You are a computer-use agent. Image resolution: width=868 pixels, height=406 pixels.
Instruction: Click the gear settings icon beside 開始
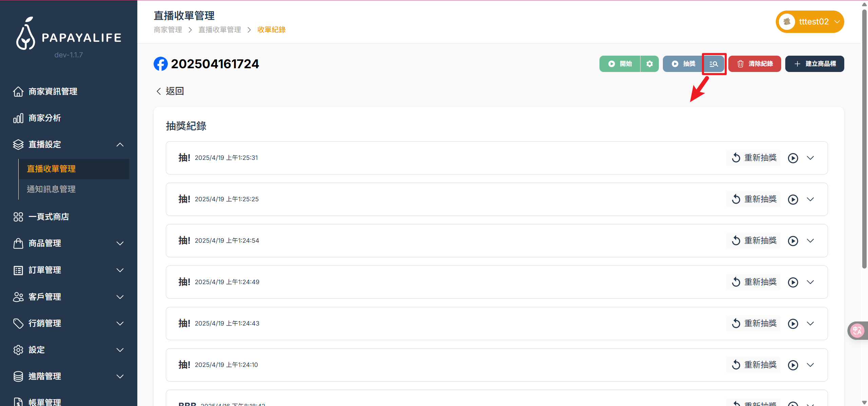pyautogui.click(x=649, y=64)
